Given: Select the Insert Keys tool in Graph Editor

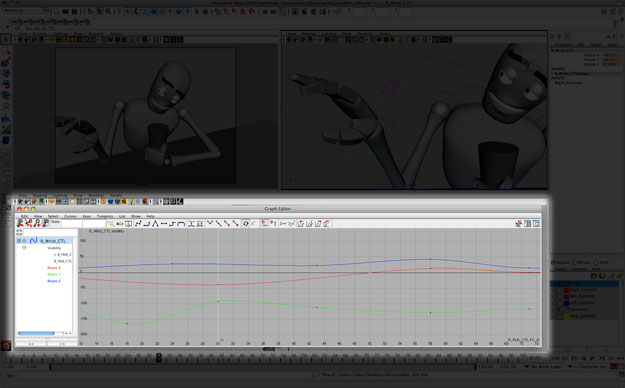Looking at the screenshot, I should click(29, 224).
